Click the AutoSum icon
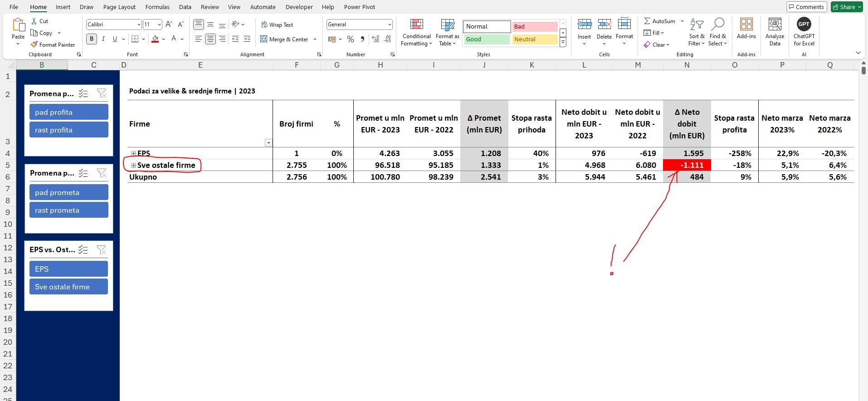 [648, 21]
